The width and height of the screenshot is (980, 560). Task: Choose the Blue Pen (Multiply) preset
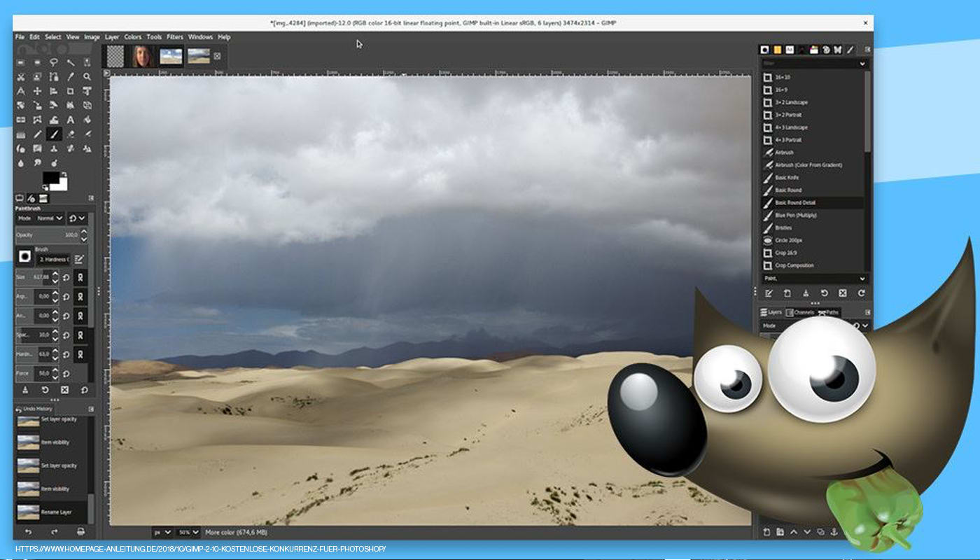(x=795, y=216)
